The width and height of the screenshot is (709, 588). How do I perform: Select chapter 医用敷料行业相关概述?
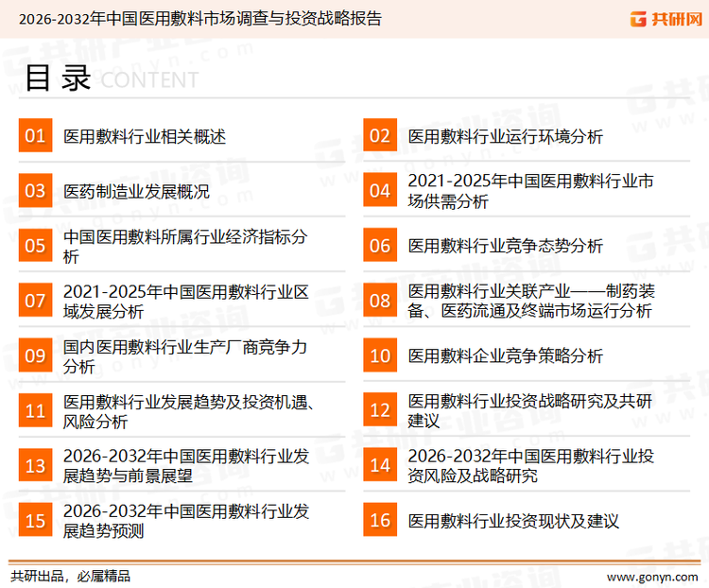[145, 136]
